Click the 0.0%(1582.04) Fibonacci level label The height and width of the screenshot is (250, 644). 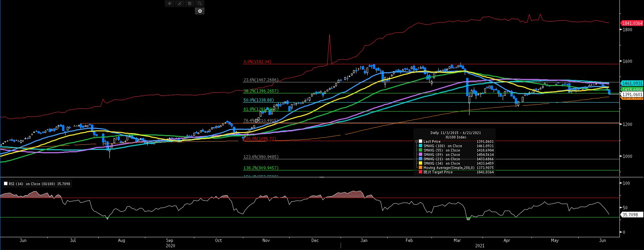pos(257,62)
